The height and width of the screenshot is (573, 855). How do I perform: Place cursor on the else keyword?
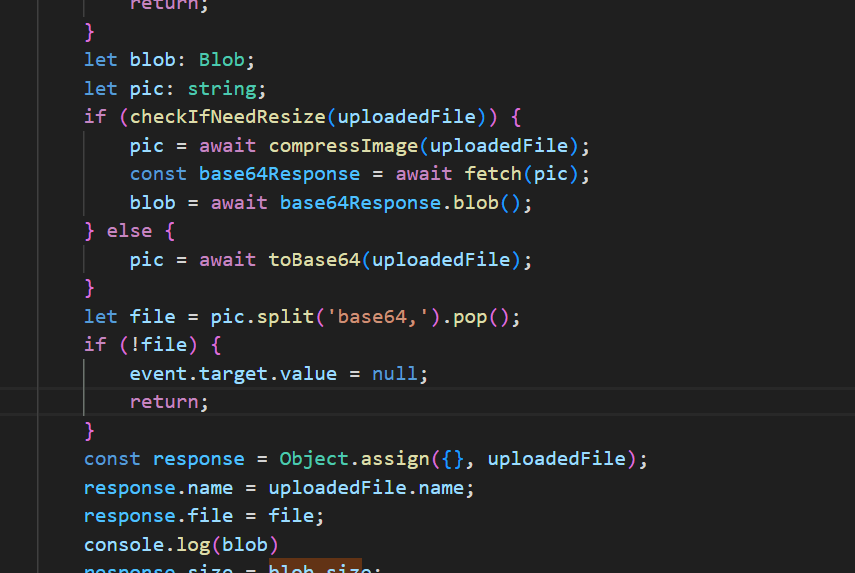(x=129, y=231)
